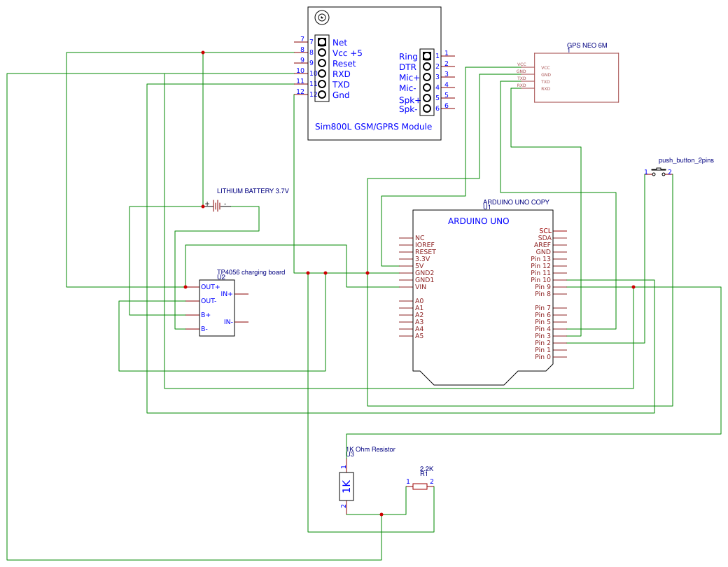The width and height of the screenshot is (728, 567).
Task: Click the Arduino Pin 9 label
Action: pyautogui.click(x=542, y=287)
